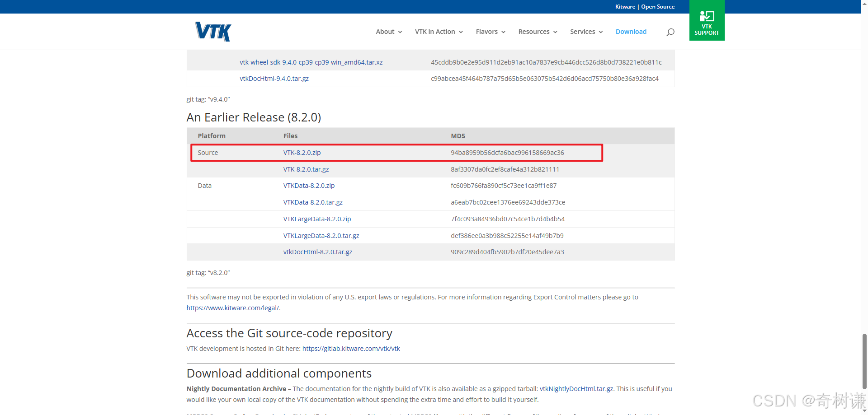The image size is (868, 415).
Task: Download VTK-8.2.0.zip source
Action: (x=302, y=153)
